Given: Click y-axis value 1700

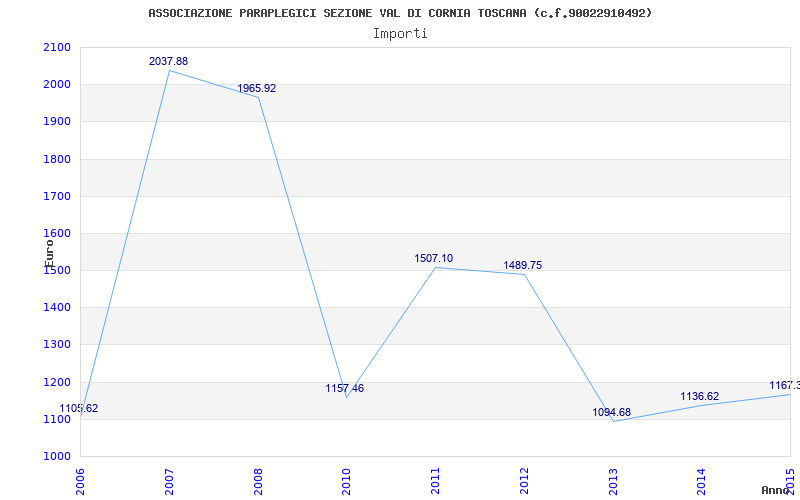Looking at the screenshot, I should [x=55, y=196].
